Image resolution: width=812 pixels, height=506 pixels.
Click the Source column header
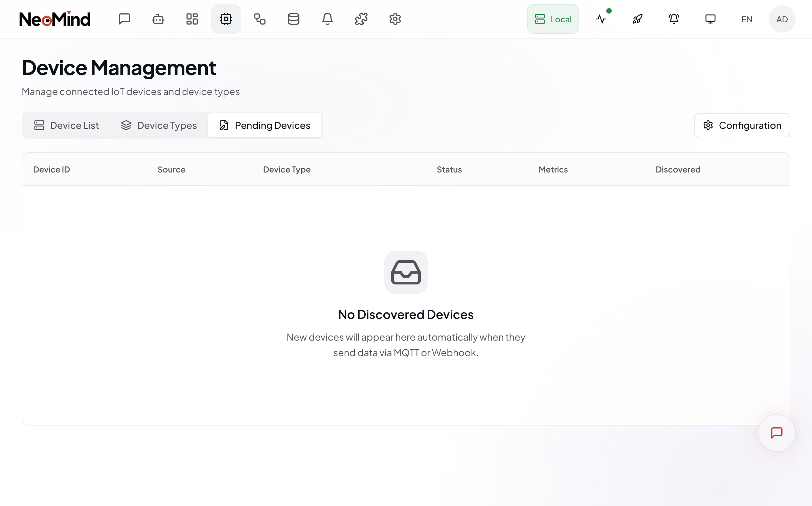tap(171, 169)
